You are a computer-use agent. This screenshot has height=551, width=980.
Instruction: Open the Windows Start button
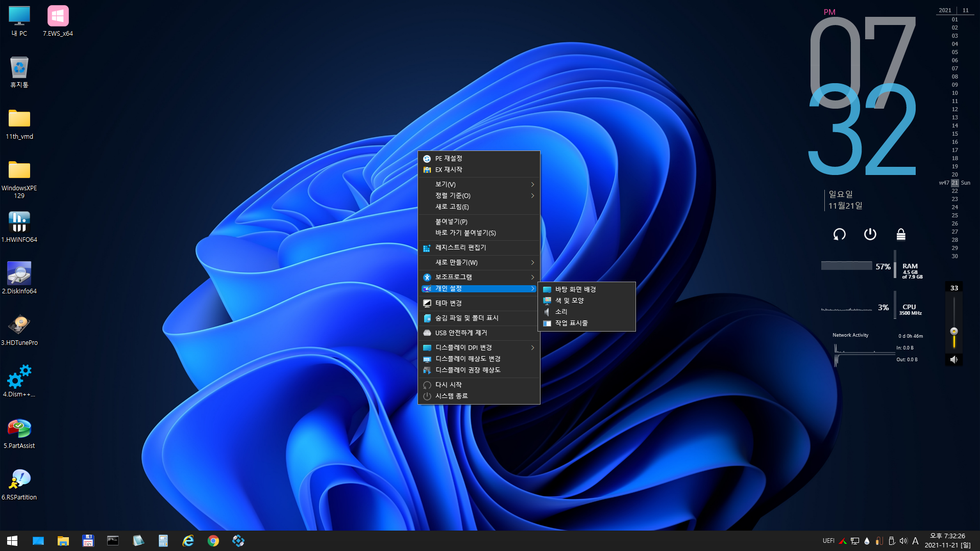coord(12,541)
